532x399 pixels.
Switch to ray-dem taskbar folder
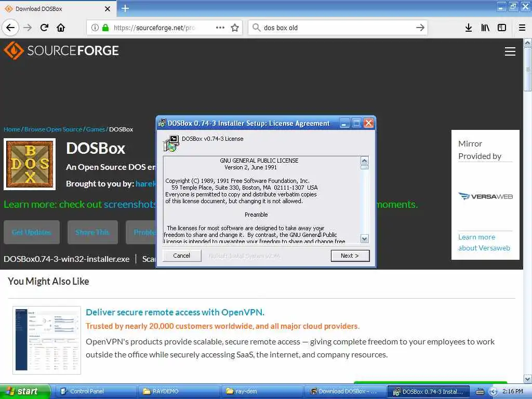[262, 391]
